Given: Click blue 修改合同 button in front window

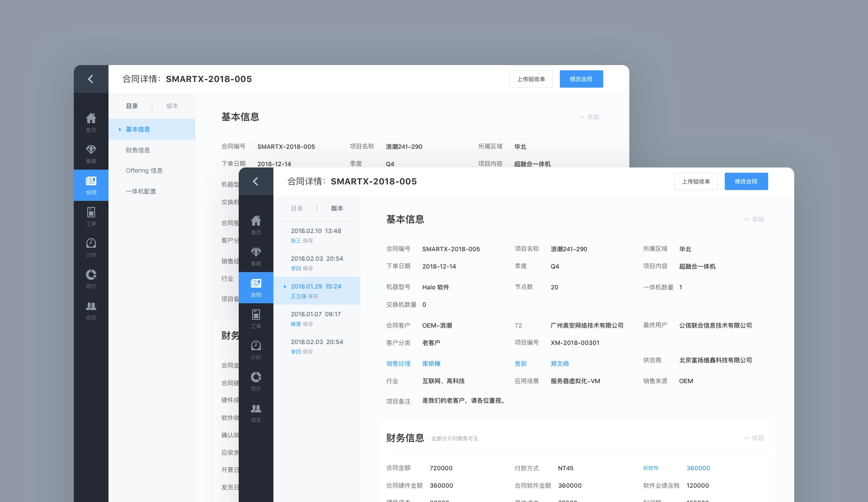Looking at the screenshot, I should pyautogui.click(x=746, y=181).
